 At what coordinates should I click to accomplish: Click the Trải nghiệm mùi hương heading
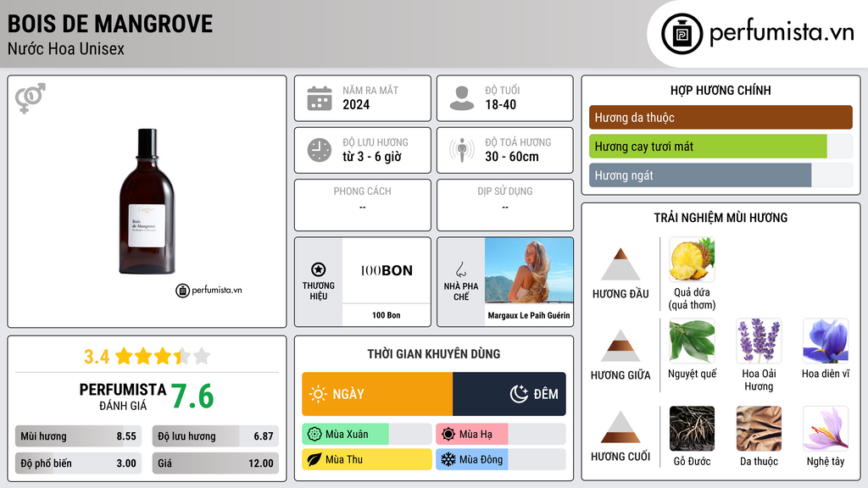pyautogui.click(x=721, y=218)
